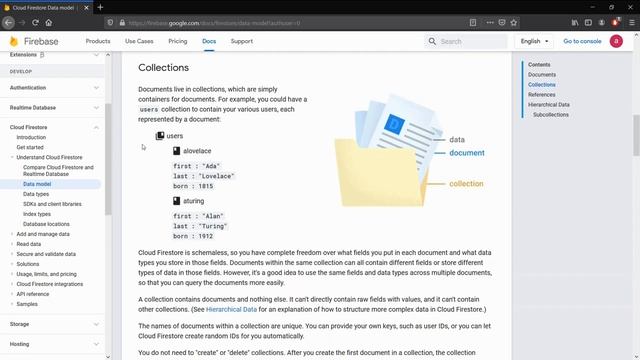Open SDKs and client libraries item
Viewport: 640px width, 360px height.
click(52, 204)
